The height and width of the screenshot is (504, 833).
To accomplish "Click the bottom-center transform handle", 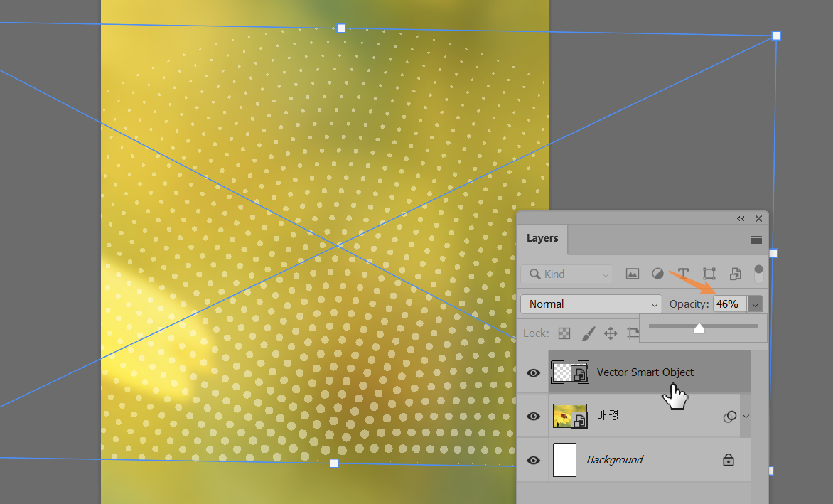I will (x=333, y=463).
